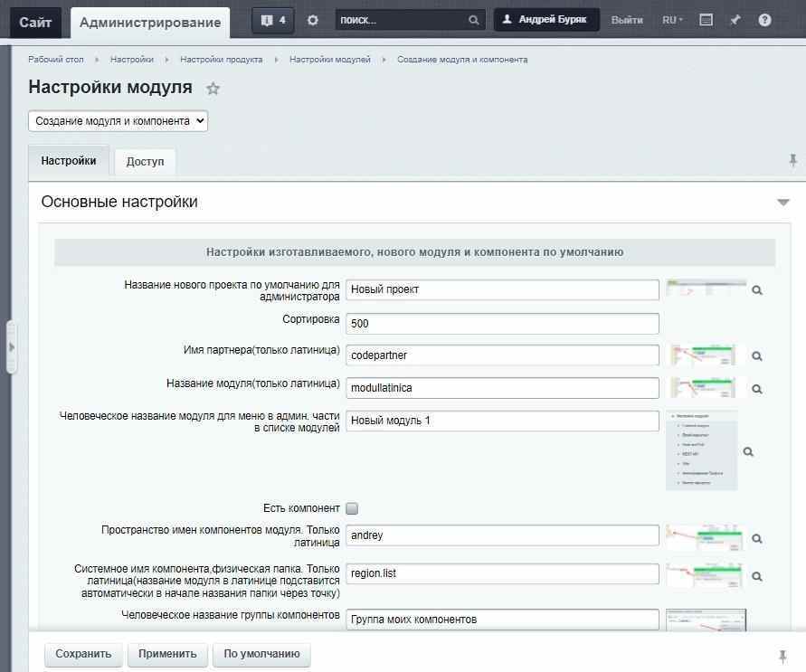Open help via question mark icon
The width and height of the screenshot is (806, 672).
(x=765, y=20)
